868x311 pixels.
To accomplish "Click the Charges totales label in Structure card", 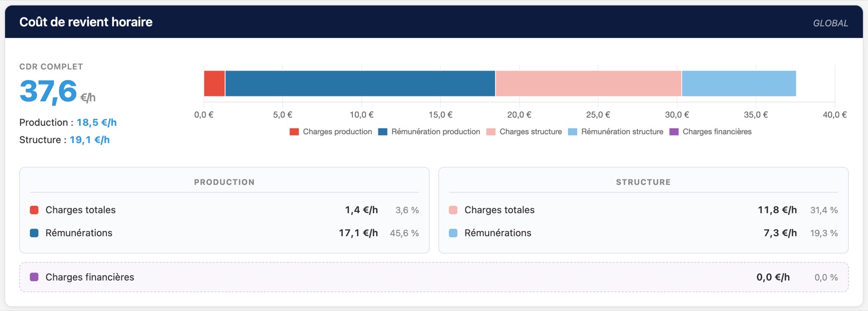I will (x=500, y=210).
